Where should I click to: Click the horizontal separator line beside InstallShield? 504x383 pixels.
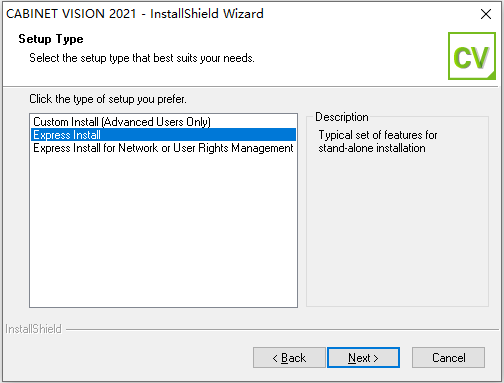pos(282,330)
